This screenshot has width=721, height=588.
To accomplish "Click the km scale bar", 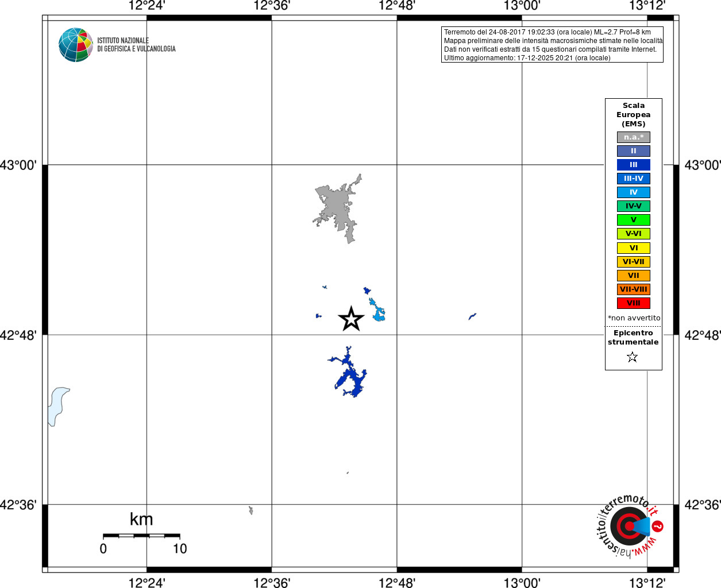I will (141, 536).
